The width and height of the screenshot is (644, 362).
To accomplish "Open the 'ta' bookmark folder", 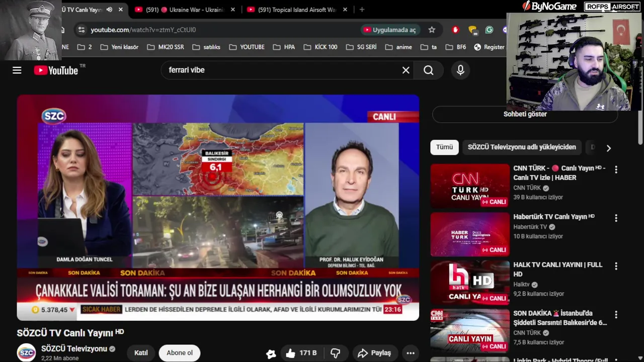I will click(x=428, y=47).
